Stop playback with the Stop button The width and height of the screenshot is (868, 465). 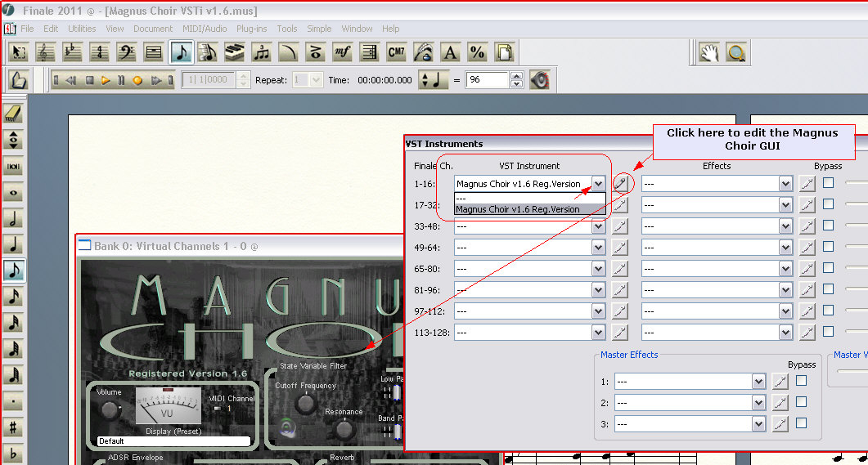click(x=90, y=80)
